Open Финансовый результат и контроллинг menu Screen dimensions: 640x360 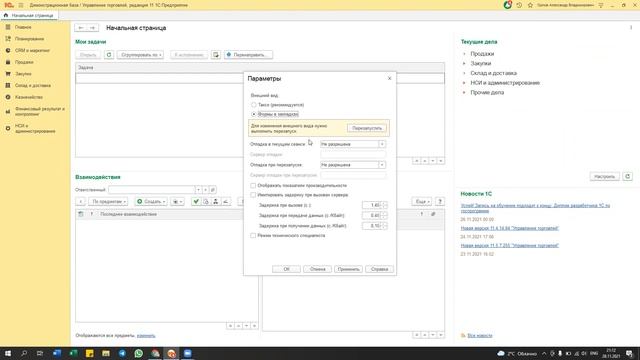point(39,111)
